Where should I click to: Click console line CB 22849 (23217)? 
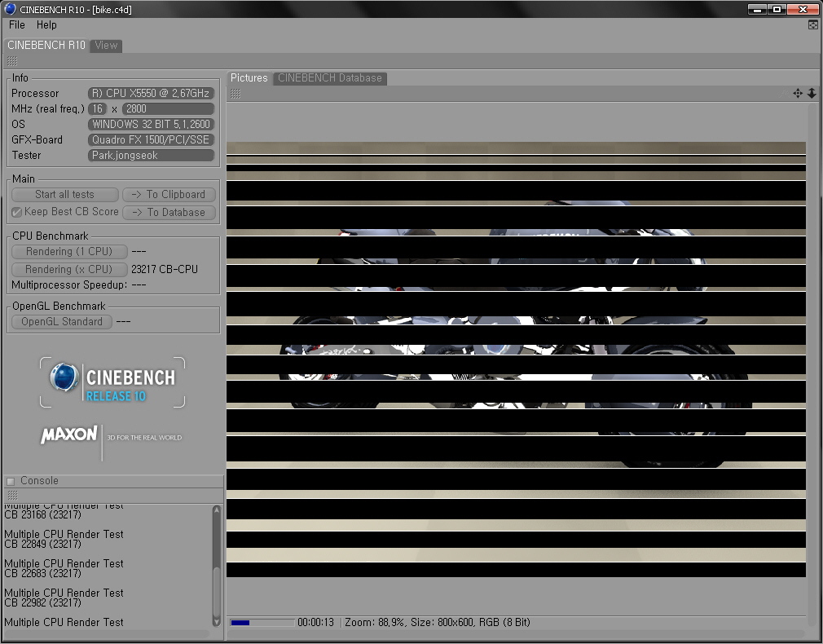43,545
